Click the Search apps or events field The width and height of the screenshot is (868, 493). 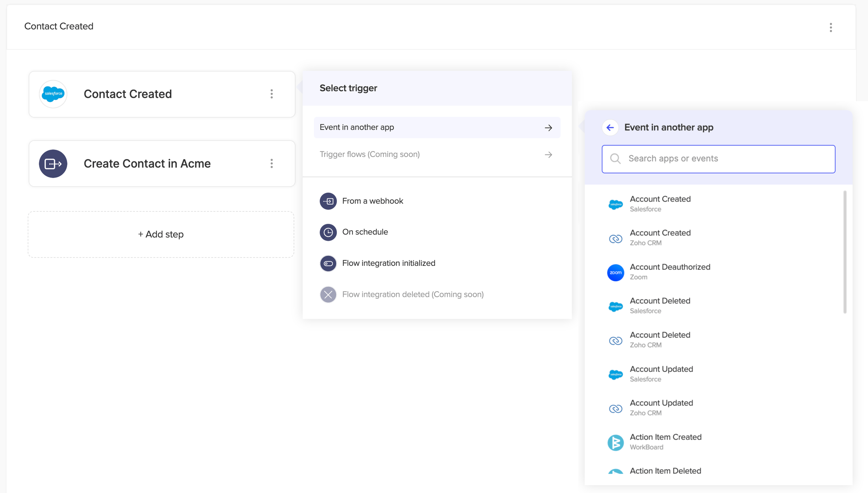(x=718, y=159)
